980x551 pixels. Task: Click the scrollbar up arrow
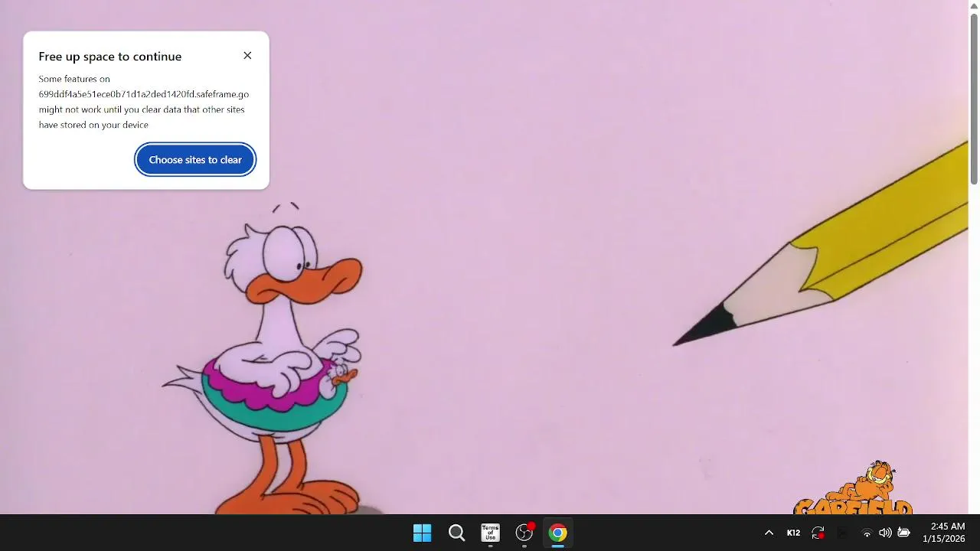[974, 5]
